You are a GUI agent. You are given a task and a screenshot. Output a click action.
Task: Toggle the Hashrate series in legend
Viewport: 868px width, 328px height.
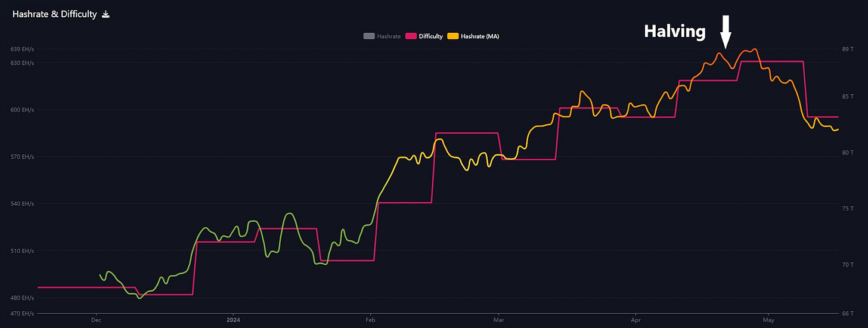382,36
